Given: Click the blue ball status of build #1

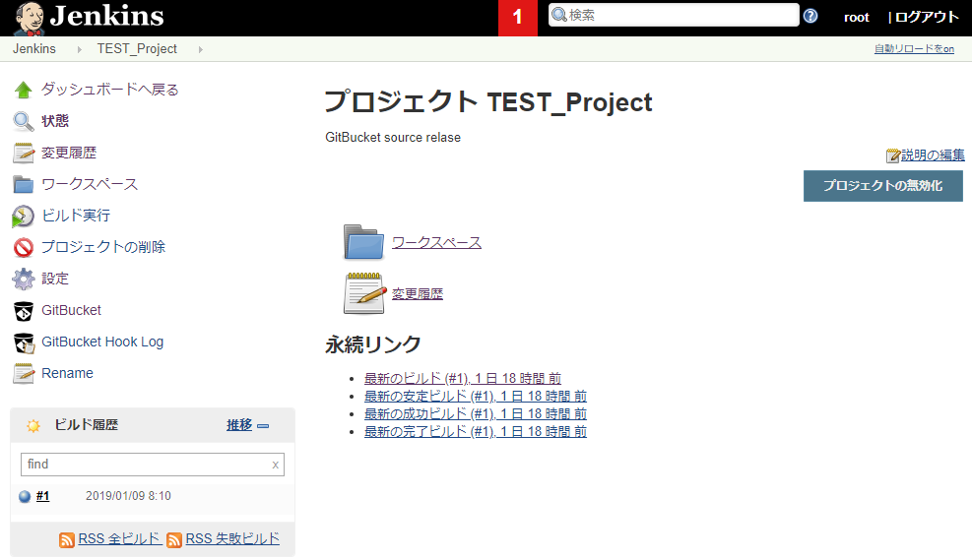Looking at the screenshot, I should [25, 496].
